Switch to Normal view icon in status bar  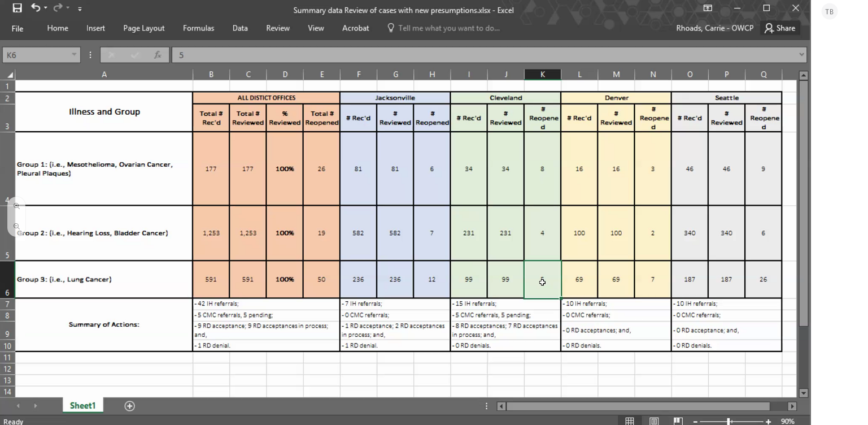pos(630,421)
